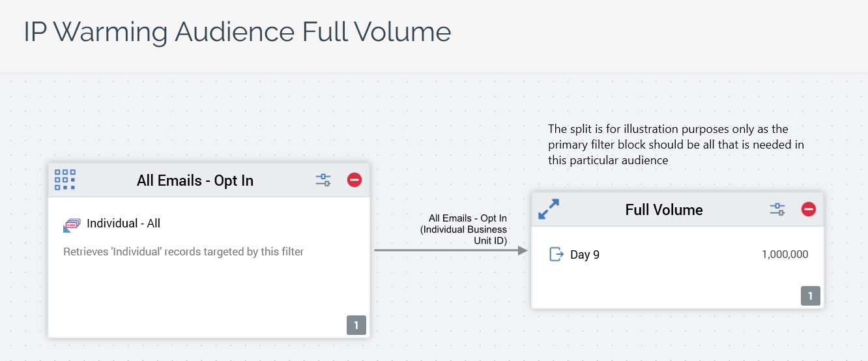
Task: Click the count badge on All Emails block
Action: pyautogui.click(x=356, y=325)
